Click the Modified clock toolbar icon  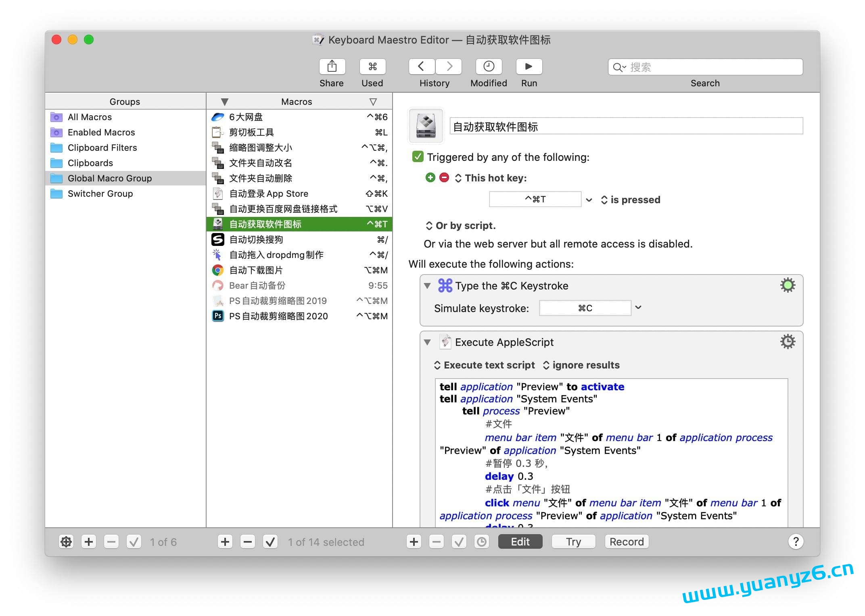pyautogui.click(x=488, y=67)
